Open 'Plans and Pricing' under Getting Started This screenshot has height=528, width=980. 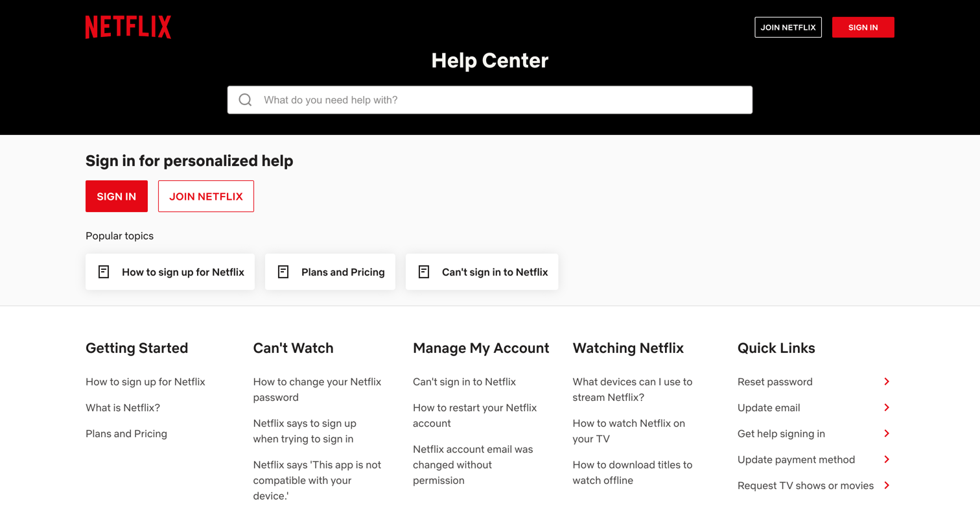tap(126, 433)
